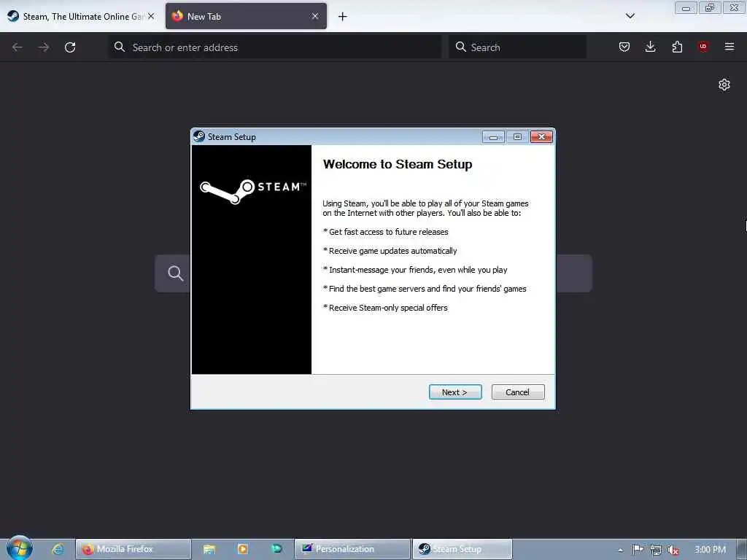Image resolution: width=747 pixels, height=560 pixels.
Task: Focus the Search or enter address bar
Action: (x=275, y=47)
